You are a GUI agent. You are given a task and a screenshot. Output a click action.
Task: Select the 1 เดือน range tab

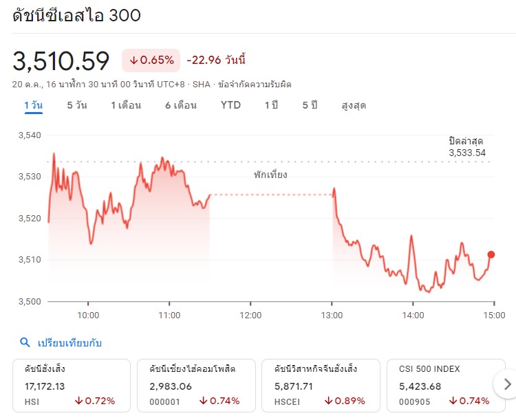point(126,105)
